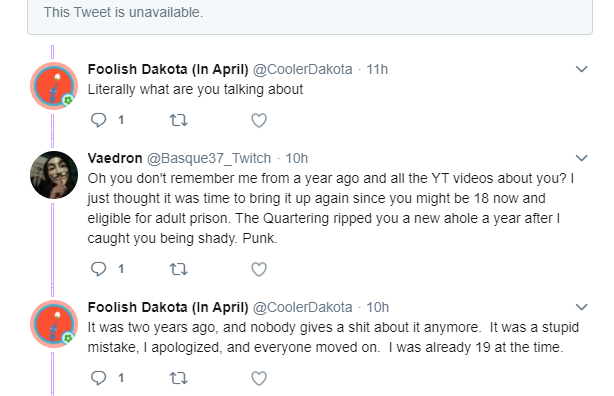This screenshot has height=396, width=614.
Task: Open the 11h timestamp permalink
Action: (x=377, y=69)
